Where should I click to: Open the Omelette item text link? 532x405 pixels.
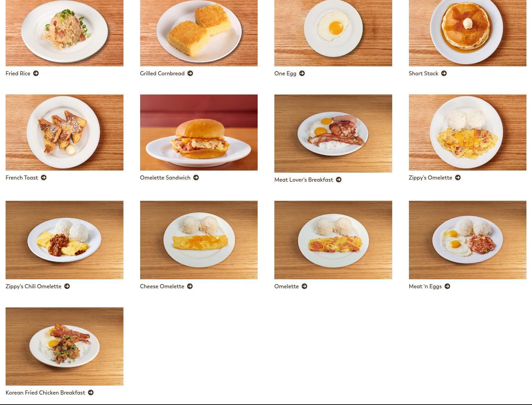tap(287, 286)
